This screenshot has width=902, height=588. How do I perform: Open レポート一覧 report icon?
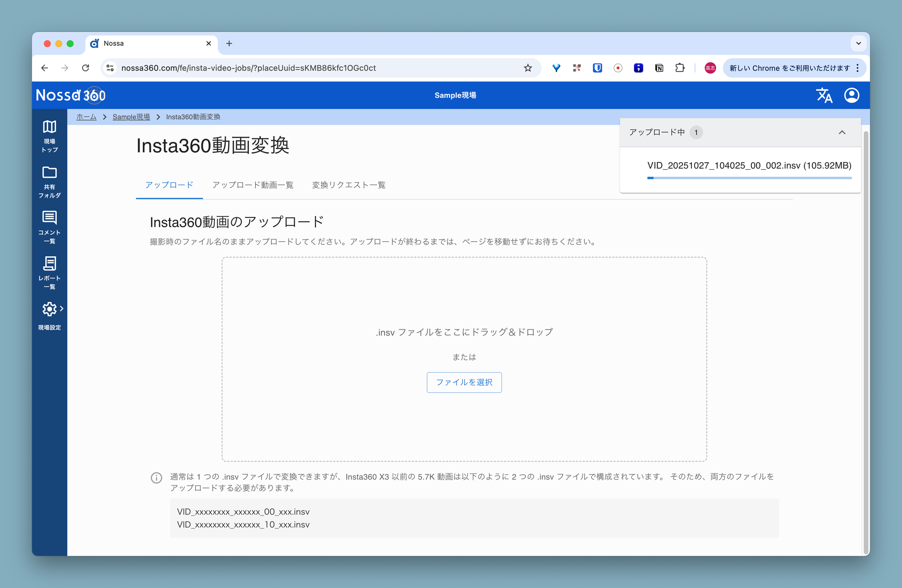click(49, 264)
